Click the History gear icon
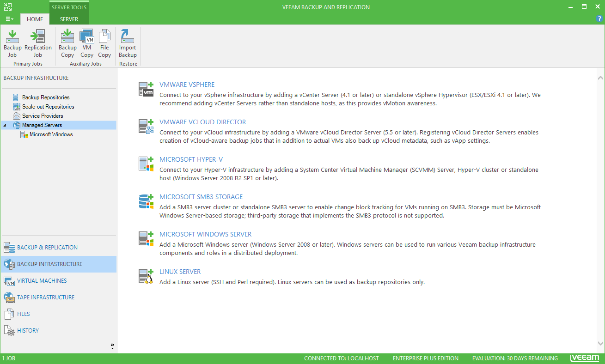605x364 pixels. pos(9,331)
